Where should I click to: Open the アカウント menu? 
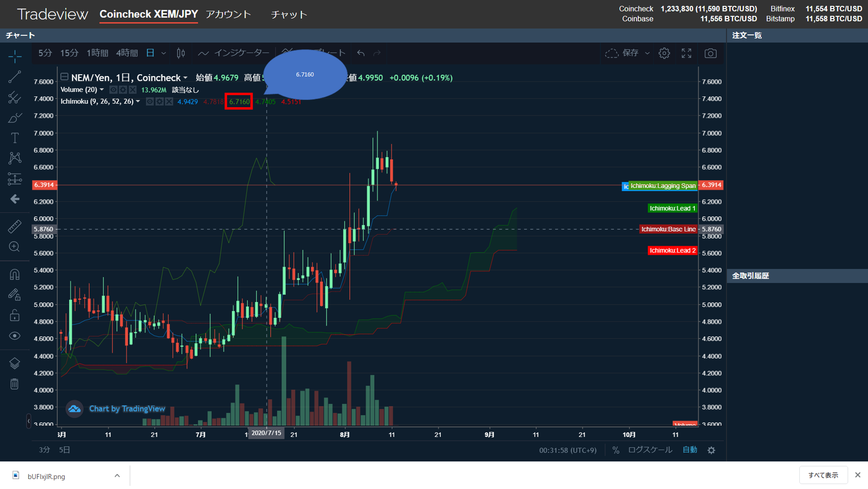(x=228, y=14)
